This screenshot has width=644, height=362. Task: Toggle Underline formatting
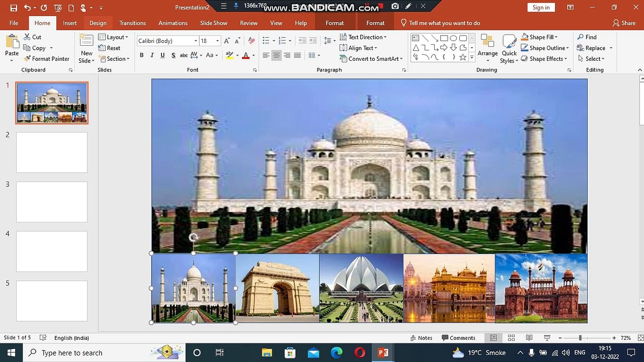163,55
